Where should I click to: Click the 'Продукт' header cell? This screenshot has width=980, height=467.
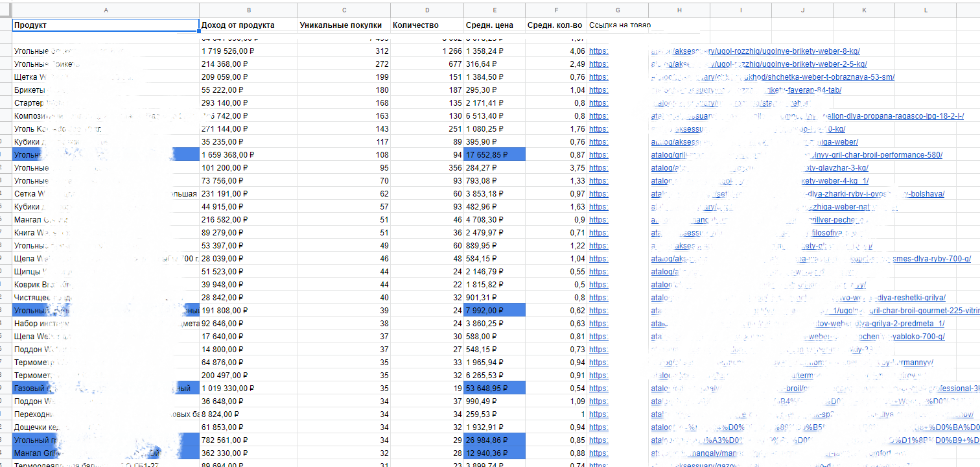click(x=106, y=25)
